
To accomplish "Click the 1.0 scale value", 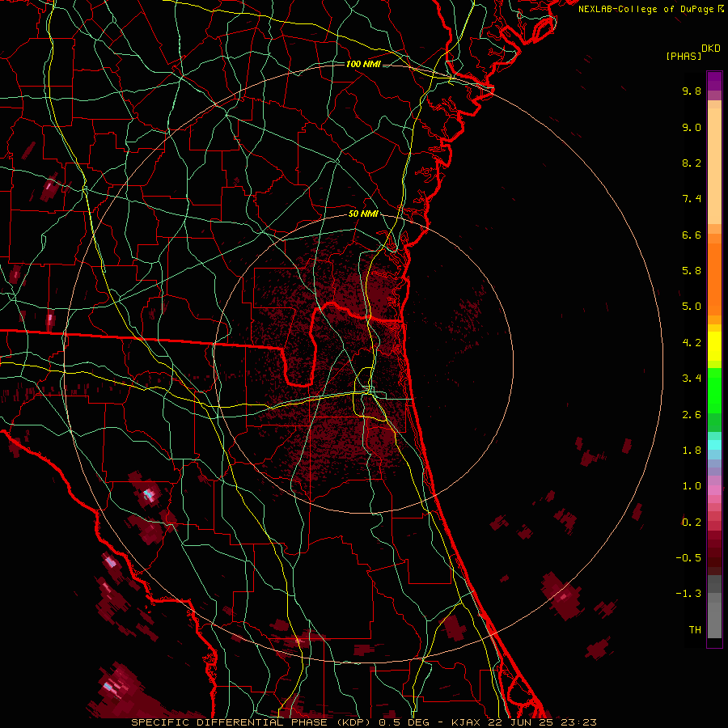I will (692, 486).
